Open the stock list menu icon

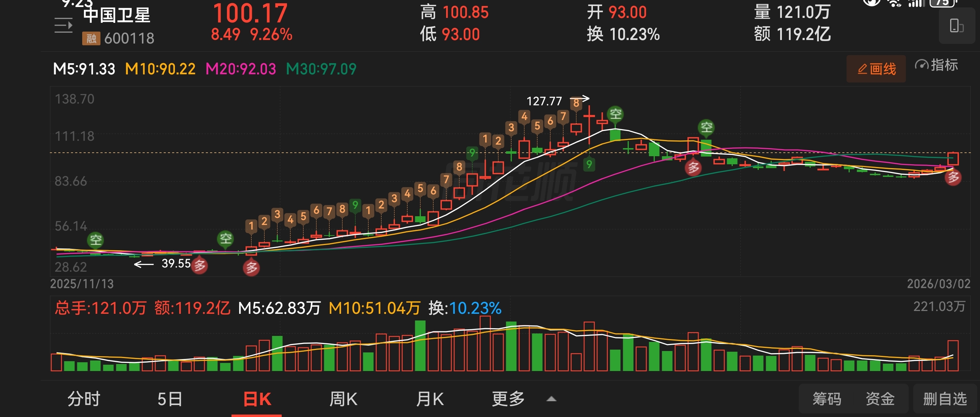[x=63, y=26]
